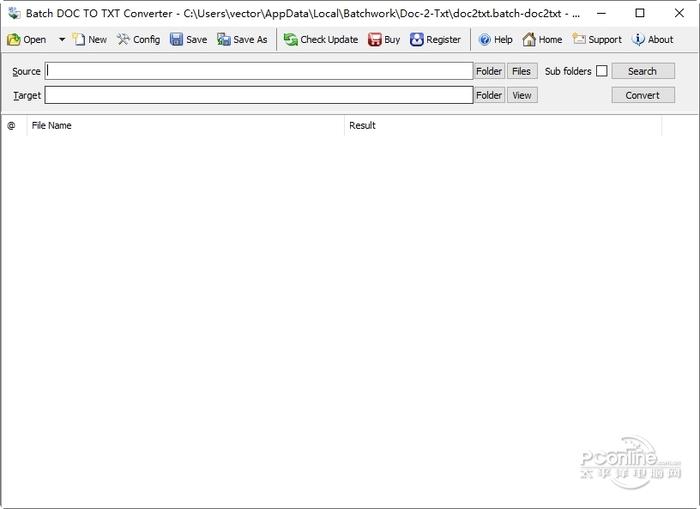Screen dimensions: 700x509
Task: Click the @ column header
Action: coord(14,125)
